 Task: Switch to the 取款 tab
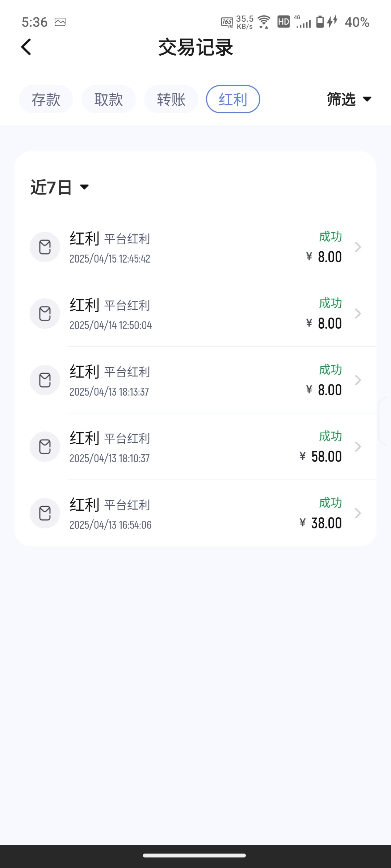[109, 99]
